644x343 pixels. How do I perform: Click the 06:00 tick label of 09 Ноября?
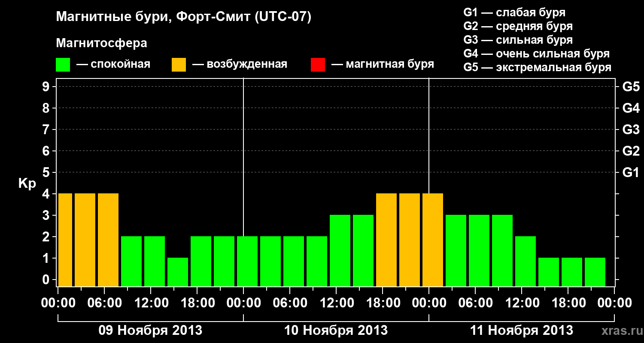104,303
